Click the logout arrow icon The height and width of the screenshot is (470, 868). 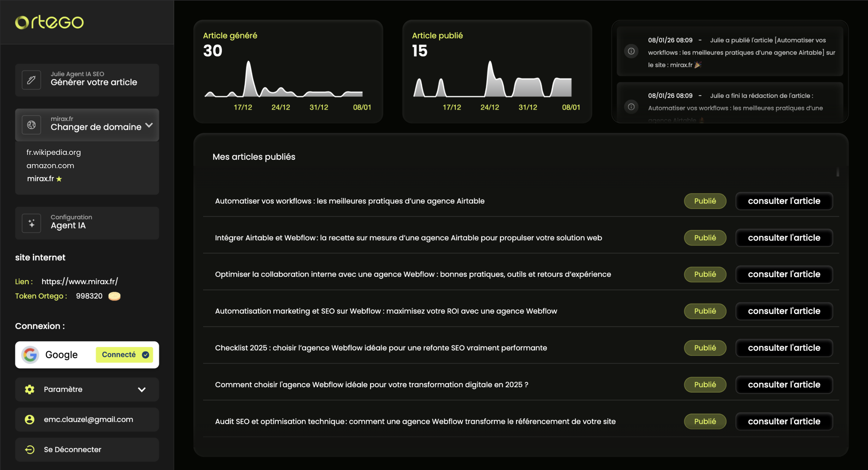(x=30, y=450)
